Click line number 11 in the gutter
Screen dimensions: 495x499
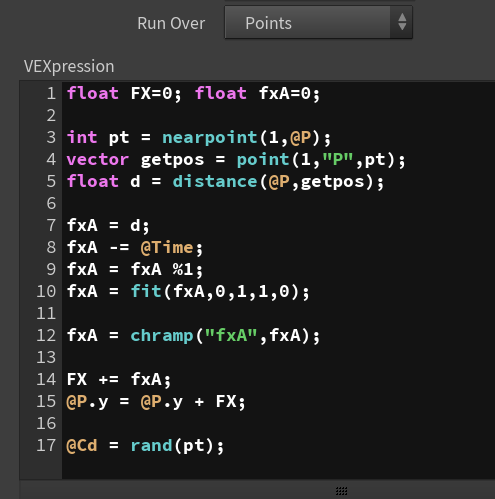[46, 313]
